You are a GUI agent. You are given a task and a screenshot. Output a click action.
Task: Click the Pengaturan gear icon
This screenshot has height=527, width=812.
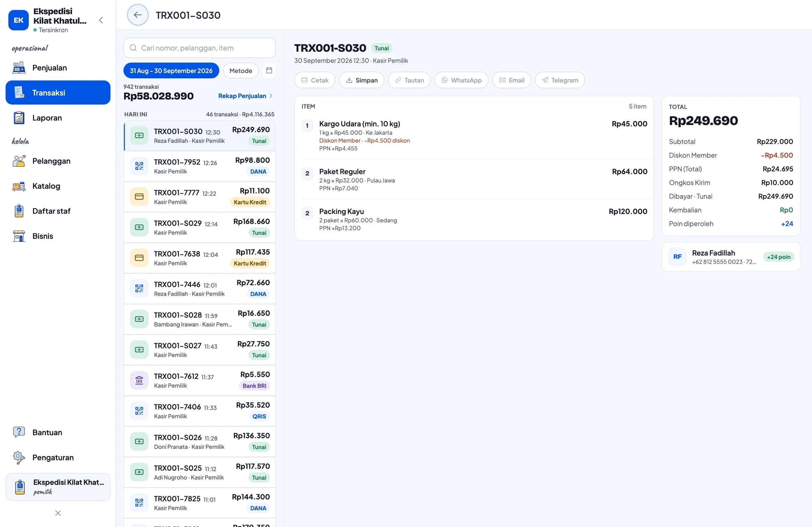click(x=19, y=457)
